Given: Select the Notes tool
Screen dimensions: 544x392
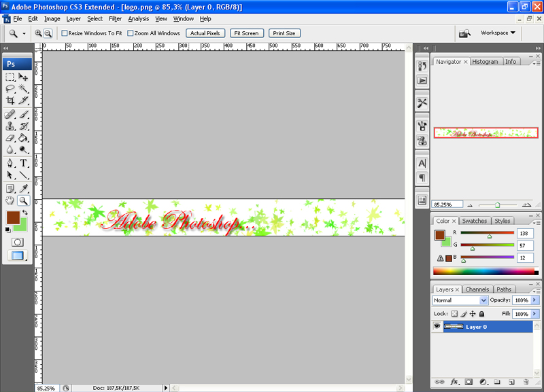Looking at the screenshot, I should click(x=10, y=189).
